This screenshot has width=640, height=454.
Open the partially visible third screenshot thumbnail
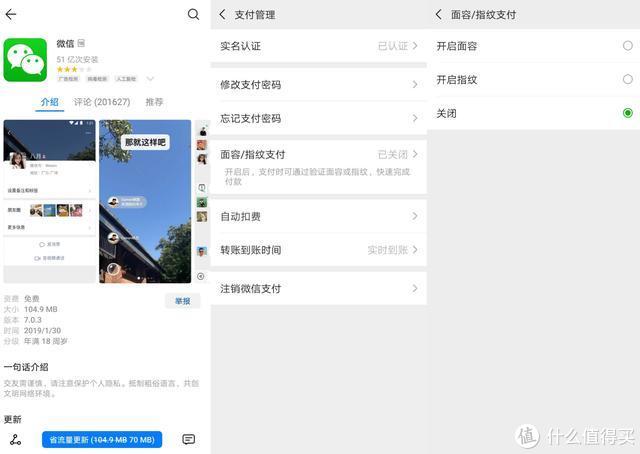[x=202, y=201]
